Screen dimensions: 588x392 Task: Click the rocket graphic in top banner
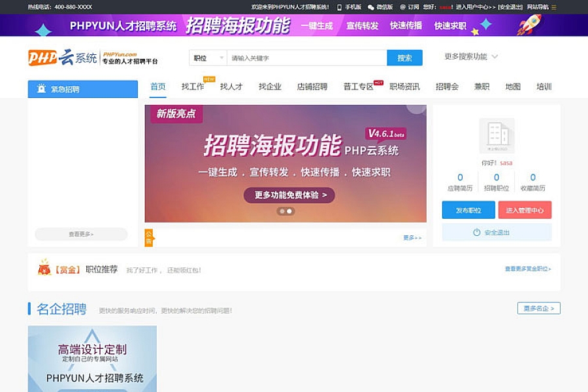529,25
